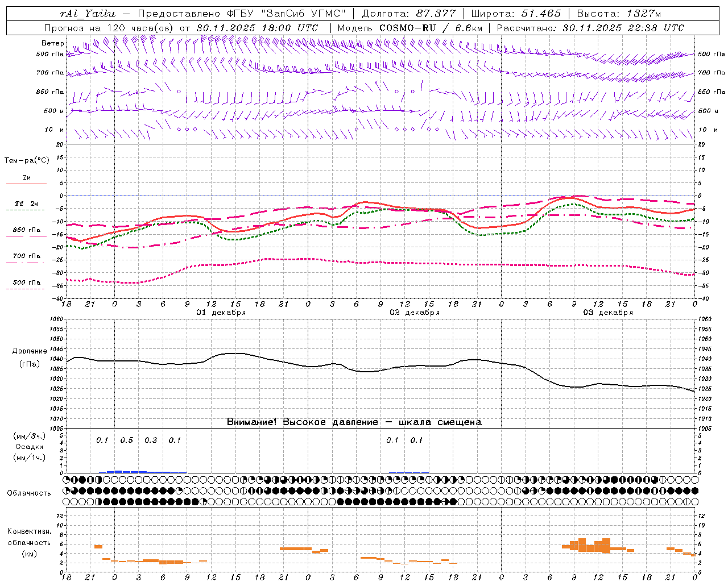
Task: Click the pressure unit label (гПа)
Action: pos(30,364)
